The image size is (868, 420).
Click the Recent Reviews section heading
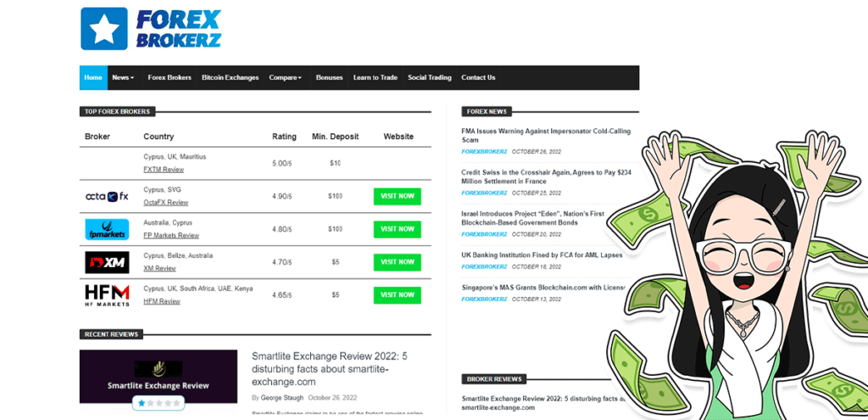tap(112, 334)
